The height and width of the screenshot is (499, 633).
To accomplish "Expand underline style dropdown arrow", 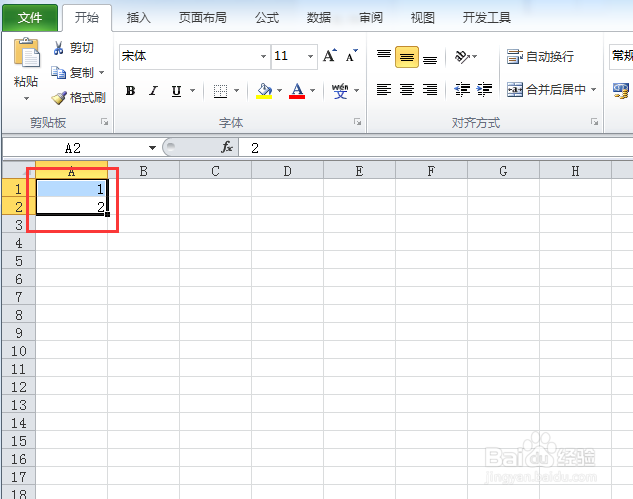I will coord(193,91).
